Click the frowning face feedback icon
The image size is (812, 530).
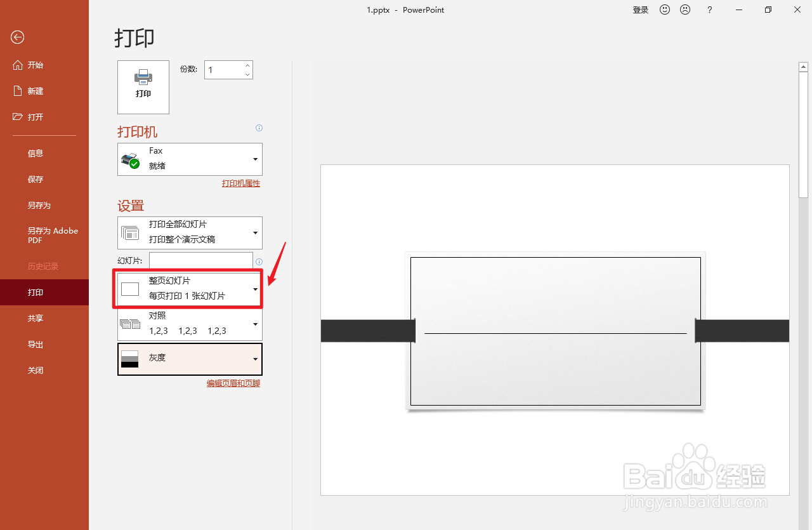pos(685,10)
